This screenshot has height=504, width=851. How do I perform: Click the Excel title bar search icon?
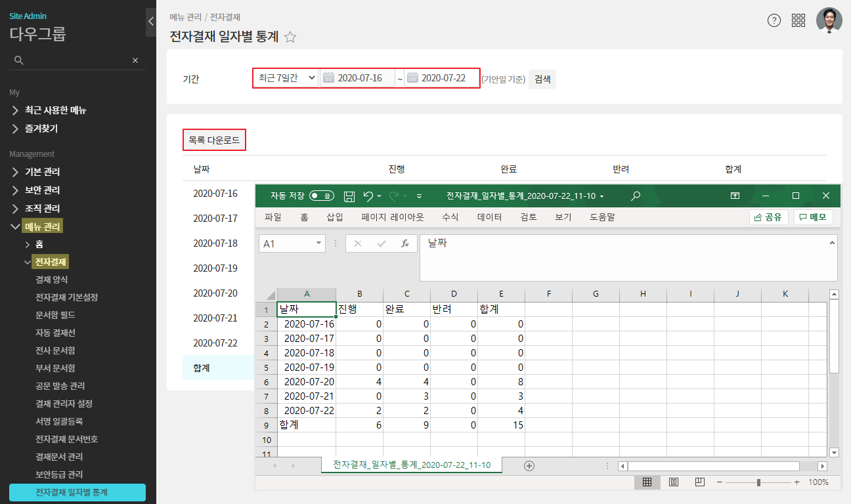pos(635,196)
